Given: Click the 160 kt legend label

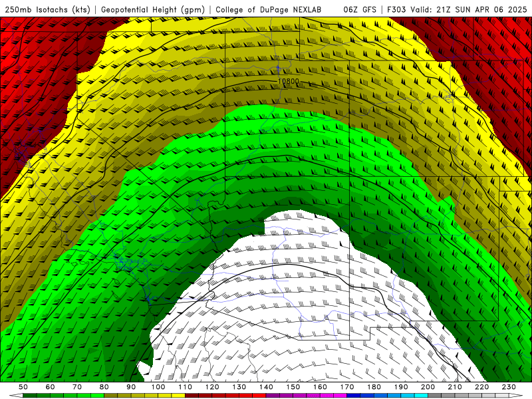Looking at the screenshot, I should click(320, 387).
